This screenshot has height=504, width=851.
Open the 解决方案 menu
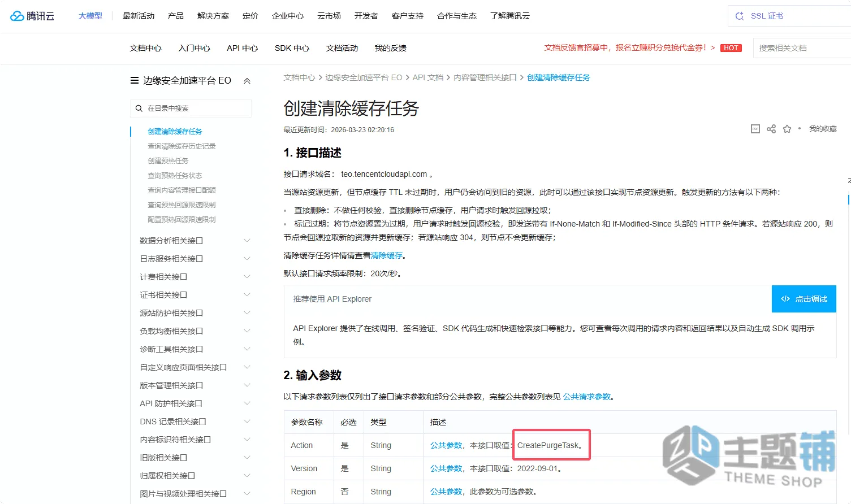[x=213, y=16]
